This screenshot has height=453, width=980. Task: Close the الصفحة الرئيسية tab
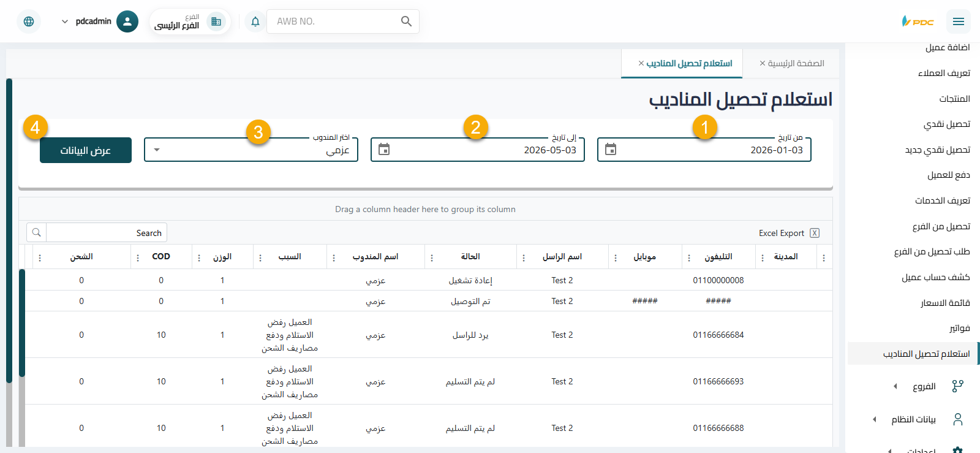click(x=763, y=63)
